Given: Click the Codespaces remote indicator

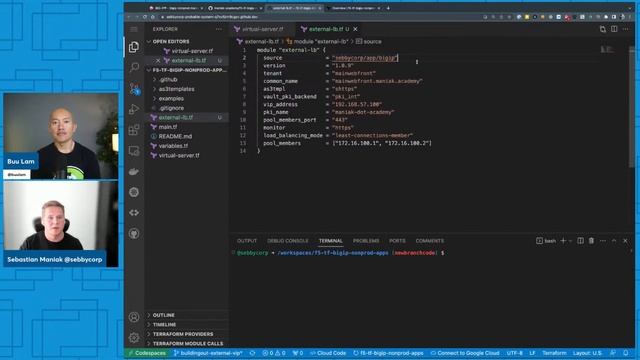Looking at the screenshot, I should click(147, 353).
